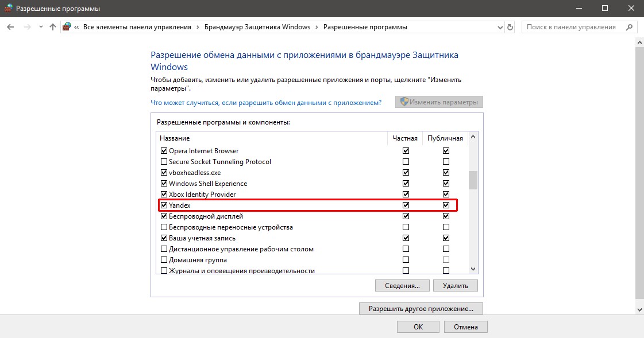Click the Back navigation arrow

click(11, 27)
